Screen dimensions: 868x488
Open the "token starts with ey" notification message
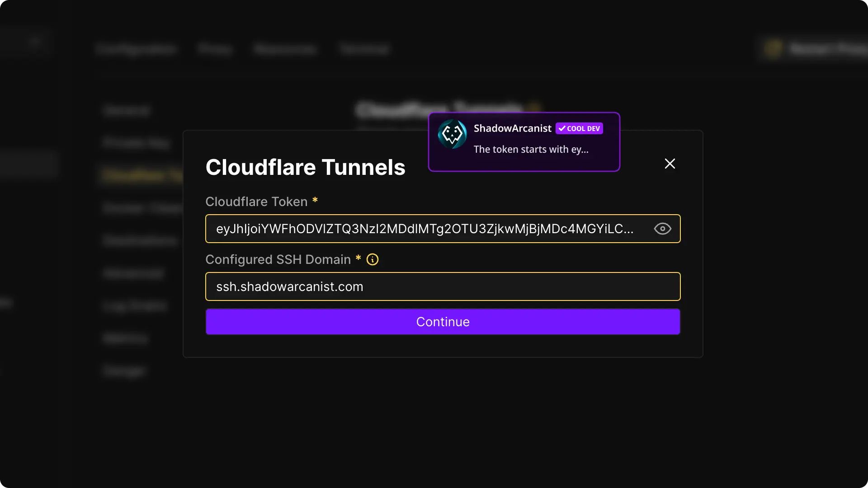pos(531,150)
